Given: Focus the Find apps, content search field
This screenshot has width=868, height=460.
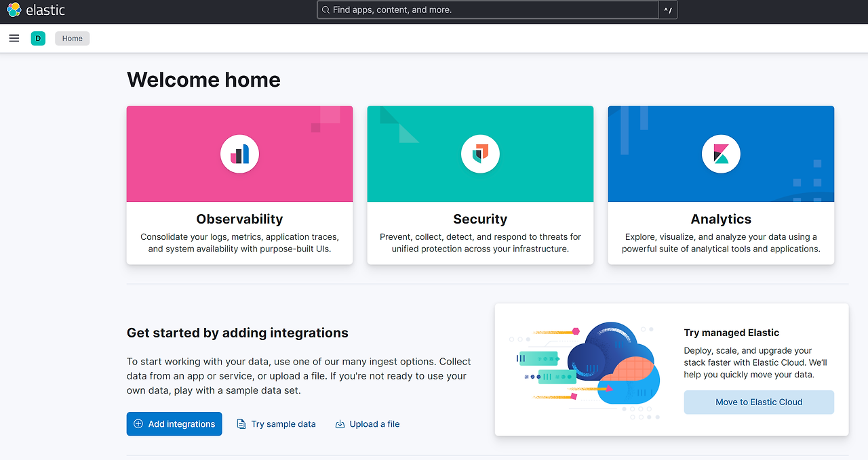Looking at the screenshot, I should [488, 10].
